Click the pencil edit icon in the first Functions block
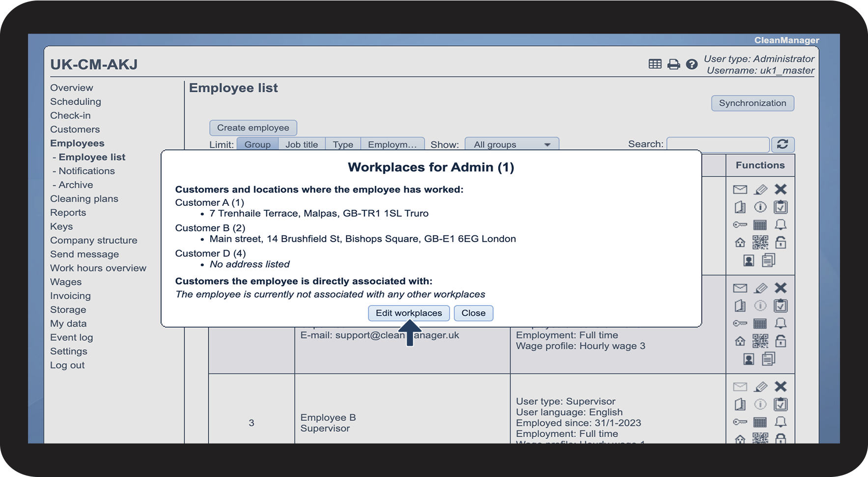Image resolution: width=868 pixels, height=477 pixels. (760, 190)
